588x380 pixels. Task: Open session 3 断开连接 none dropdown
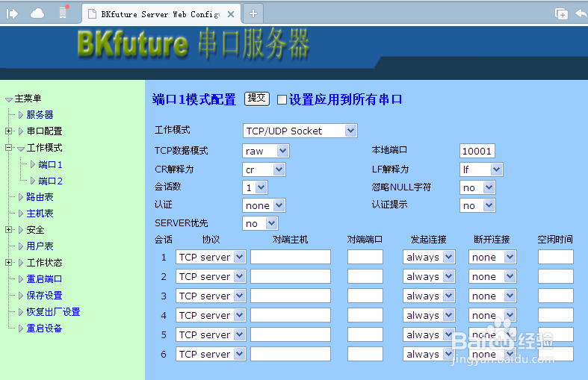pos(492,296)
